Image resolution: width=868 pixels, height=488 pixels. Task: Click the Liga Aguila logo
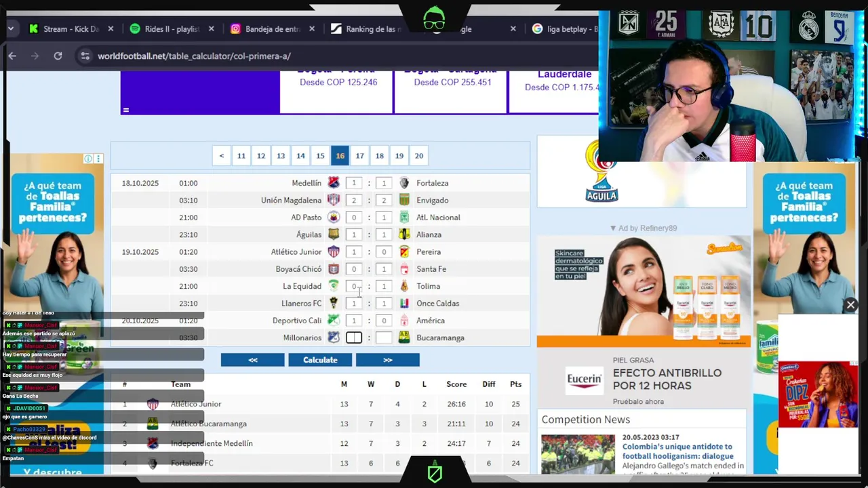coord(601,171)
